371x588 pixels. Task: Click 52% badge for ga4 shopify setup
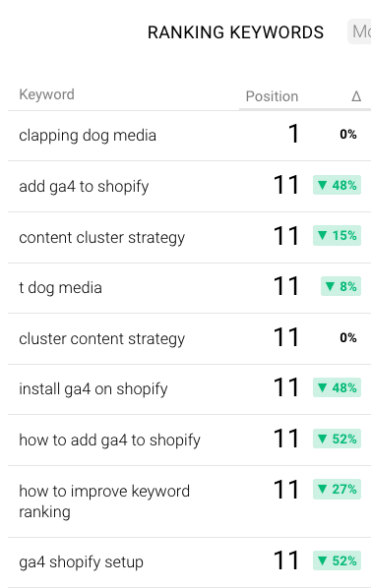coord(337,560)
